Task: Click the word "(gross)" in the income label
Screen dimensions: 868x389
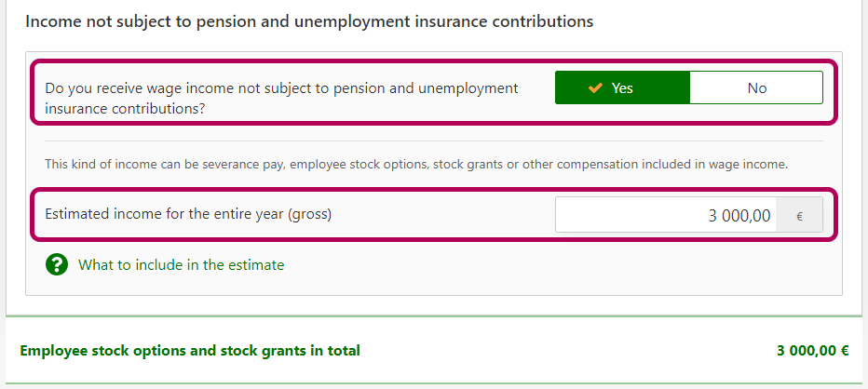Action: 310,214
